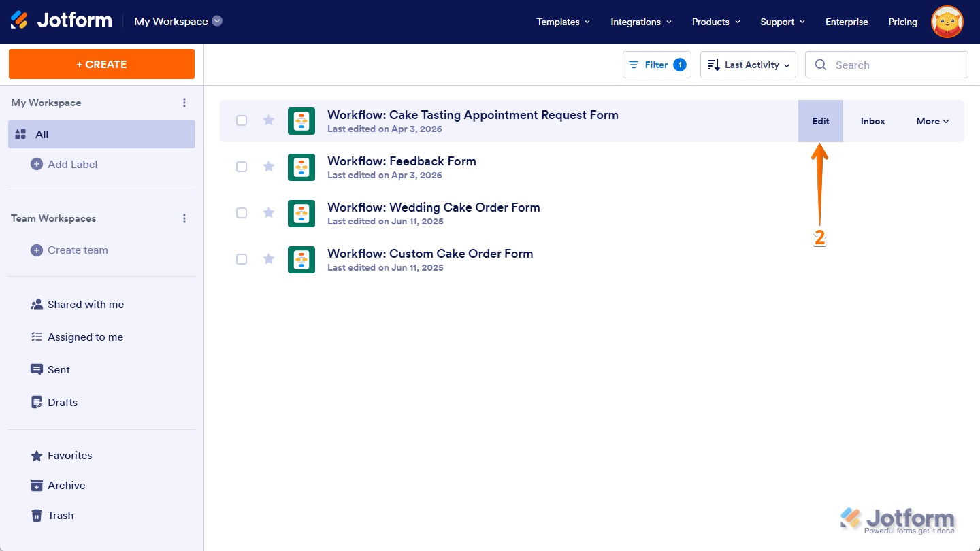Expand the More menu on the first form

tap(932, 120)
